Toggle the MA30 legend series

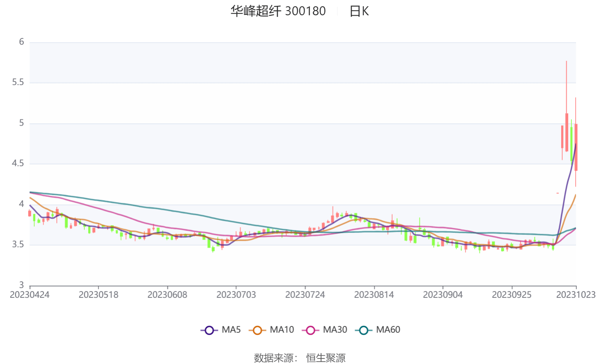tap(324, 330)
